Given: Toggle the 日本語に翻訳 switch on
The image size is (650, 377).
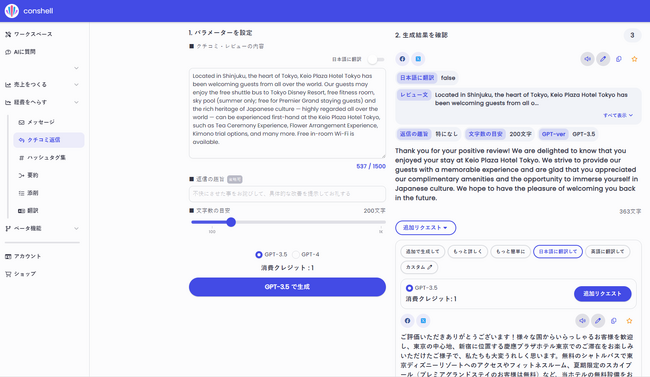Looking at the screenshot, I should (376, 59).
